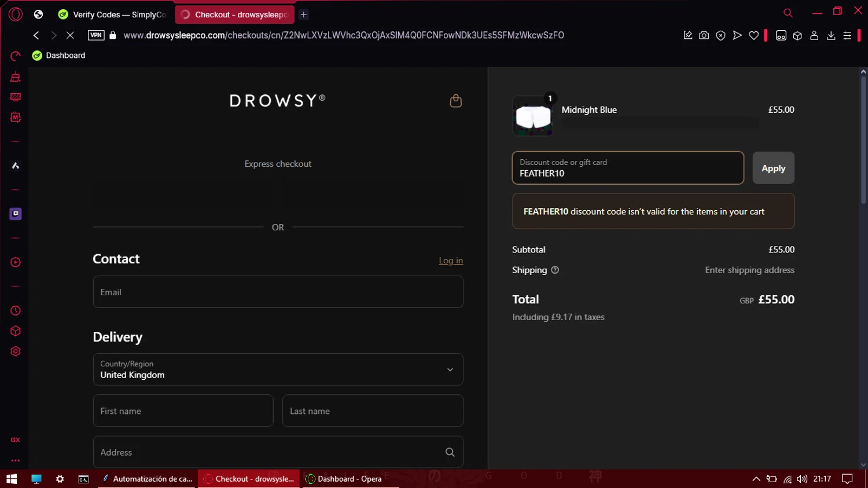Open GX Cleaner broom icon in sidebar

point(16,77)
